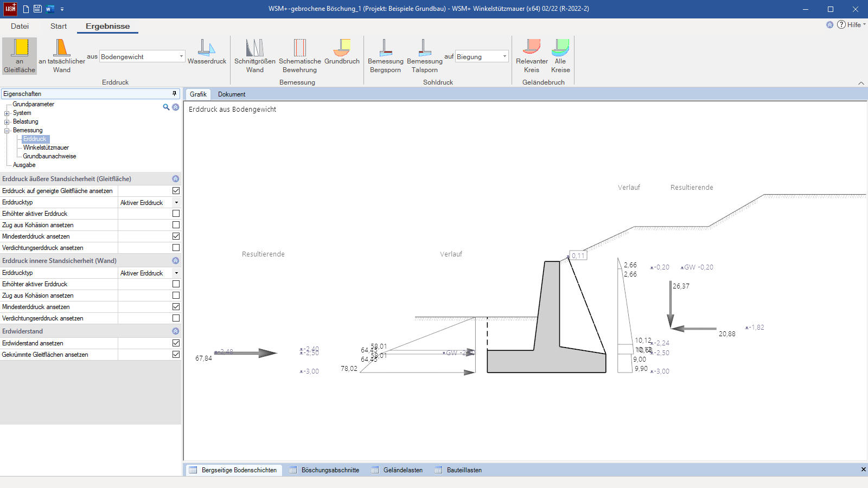The image size is (868, 488).
Task: Toggle Erhöhter aktiver Erddruck under Wand section
Action: [x=176, y=284]
